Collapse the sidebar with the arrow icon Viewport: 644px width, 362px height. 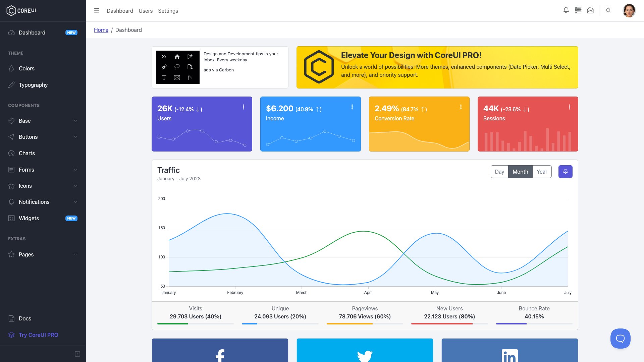tap(77, 354)
